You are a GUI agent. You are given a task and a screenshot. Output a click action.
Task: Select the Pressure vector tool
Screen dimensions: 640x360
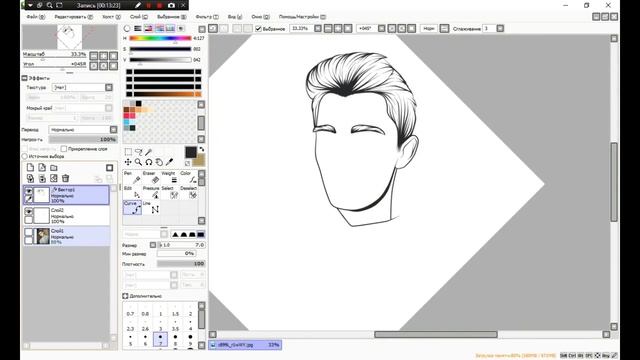pos(151,193)
